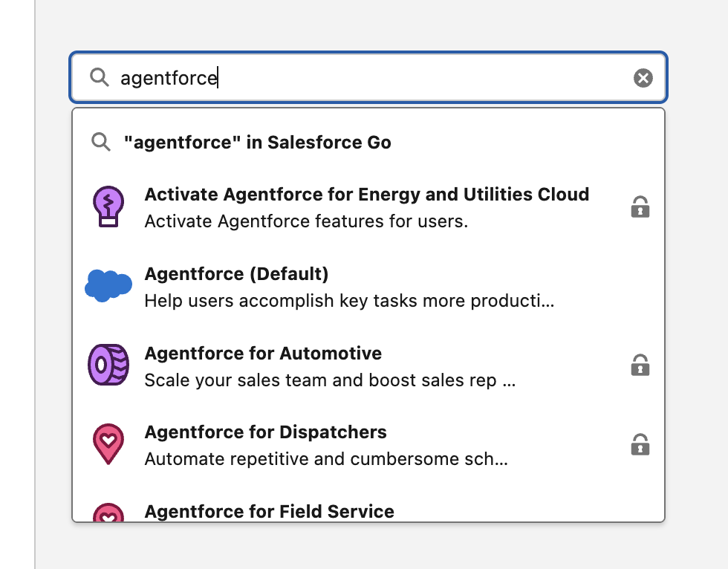Screen dimensions: 728x569
Task: Click lock icon for Agentforce for Dispatchers
Action: click(x=640, y=445)
